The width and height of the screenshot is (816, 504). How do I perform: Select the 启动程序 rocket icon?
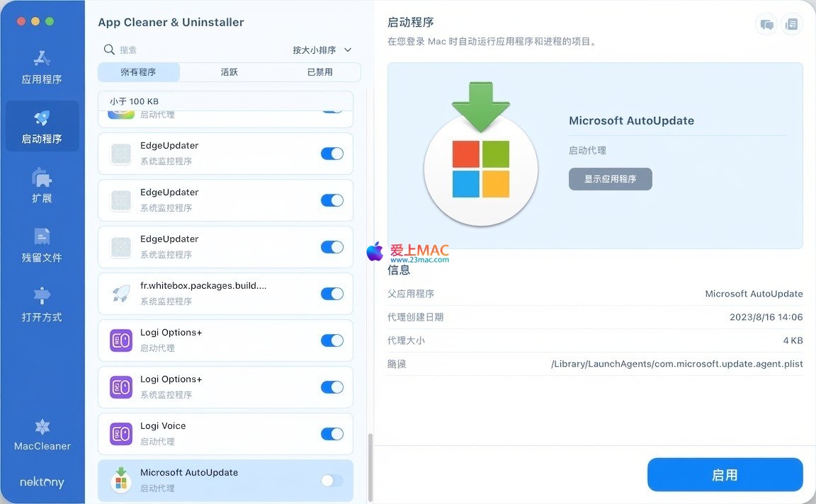[42, 118]
